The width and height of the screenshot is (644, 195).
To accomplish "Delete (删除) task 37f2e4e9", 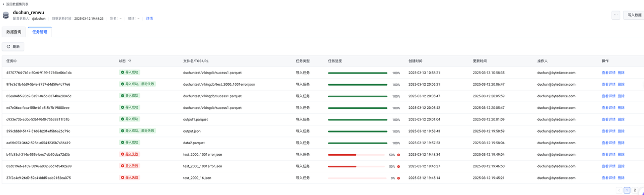I will pos(621,178).
